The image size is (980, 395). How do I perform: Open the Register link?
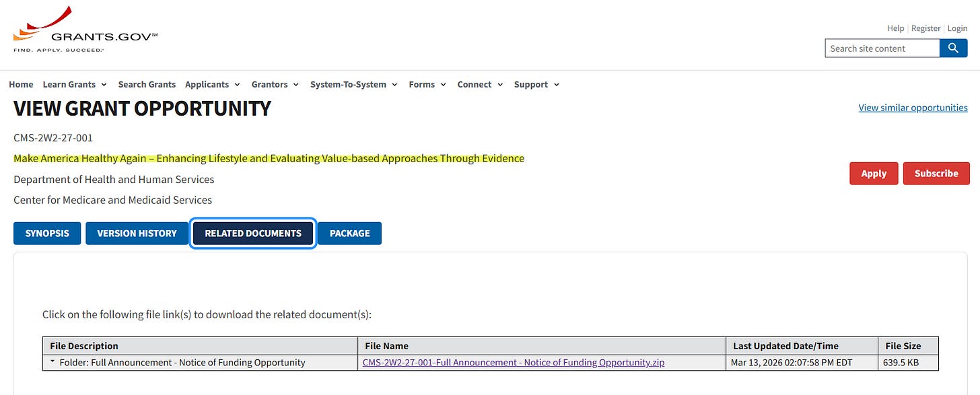(925, 28)
